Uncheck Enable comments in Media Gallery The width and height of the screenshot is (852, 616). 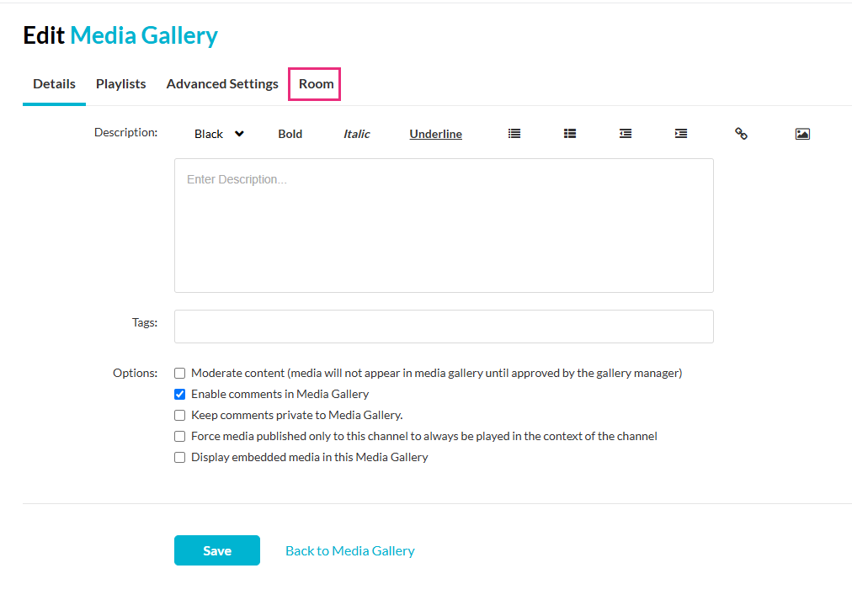tap(180, 395)
